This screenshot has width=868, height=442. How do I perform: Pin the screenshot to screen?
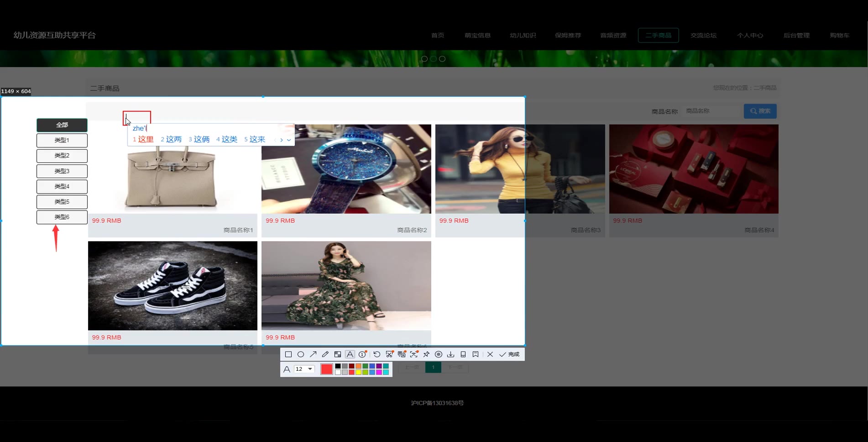pyautogui.click(x=426, y=354)
